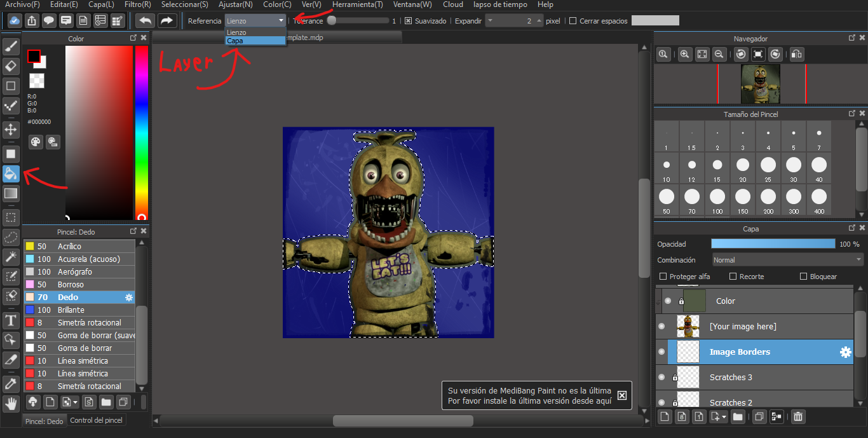Choose brush size 20
This screenshot has height=438, width=868.
(743, 168)
